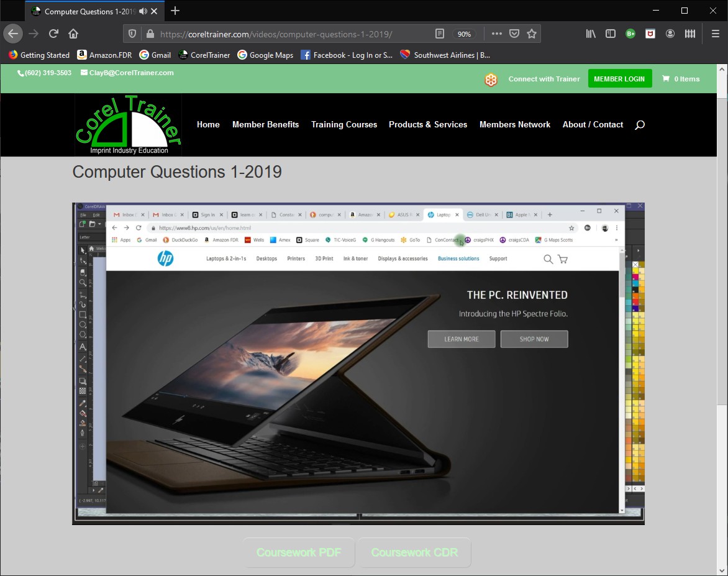Open the Getting Started bookmark
Screen dimensions: 728x576
click(x=39, y=55)
